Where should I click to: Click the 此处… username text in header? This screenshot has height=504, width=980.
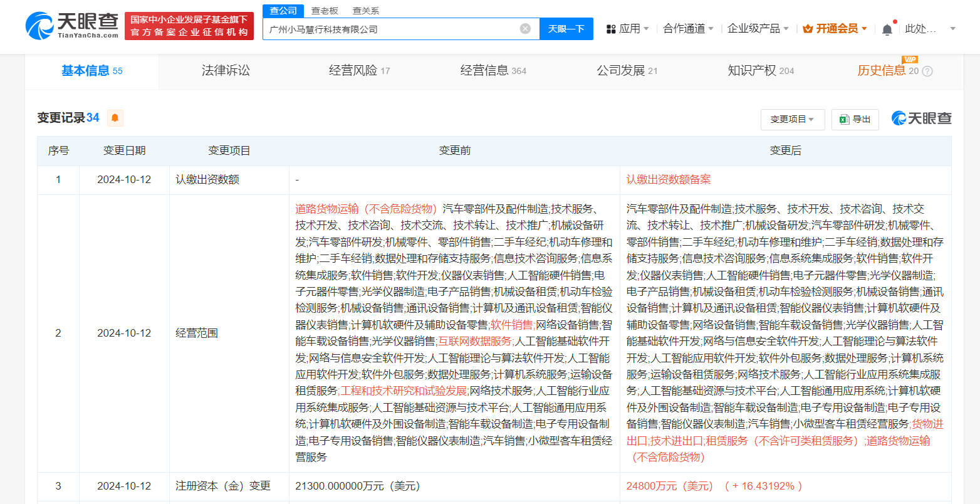tap(920, 29)
